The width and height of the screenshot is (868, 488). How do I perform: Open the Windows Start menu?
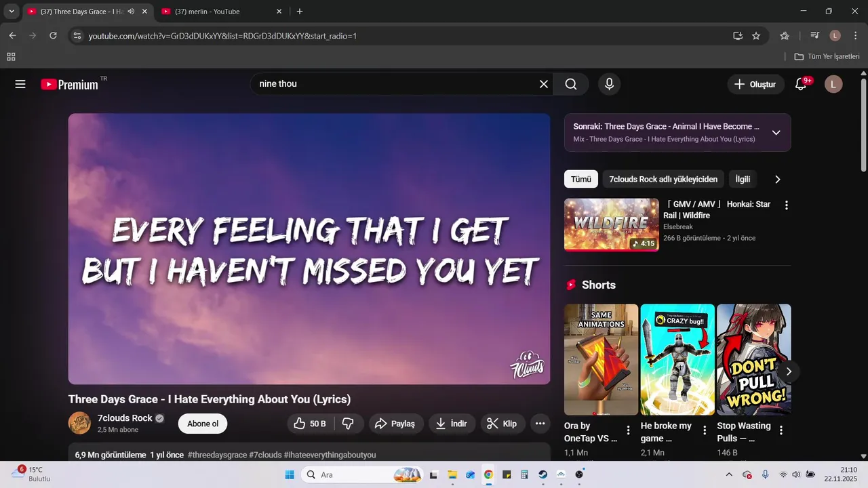tap(290, 474)
